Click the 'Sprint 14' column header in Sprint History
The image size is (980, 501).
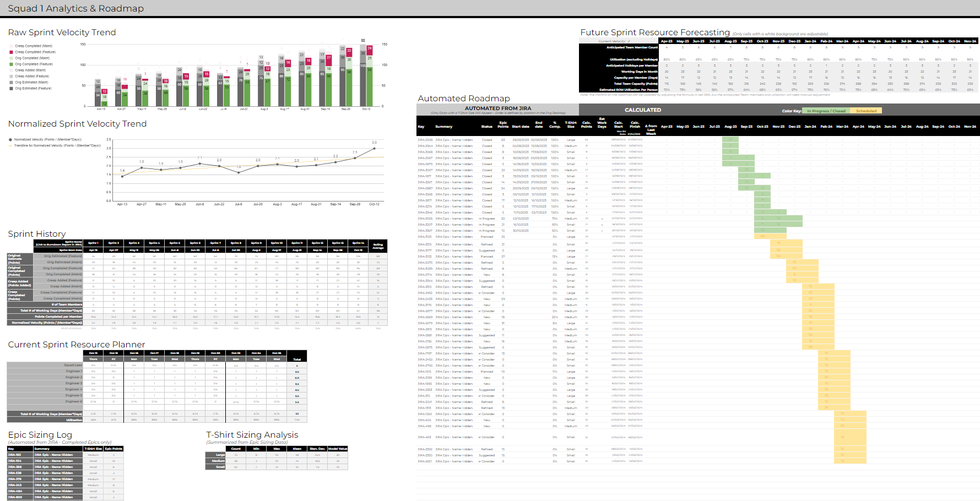click(x=358, y=243)
